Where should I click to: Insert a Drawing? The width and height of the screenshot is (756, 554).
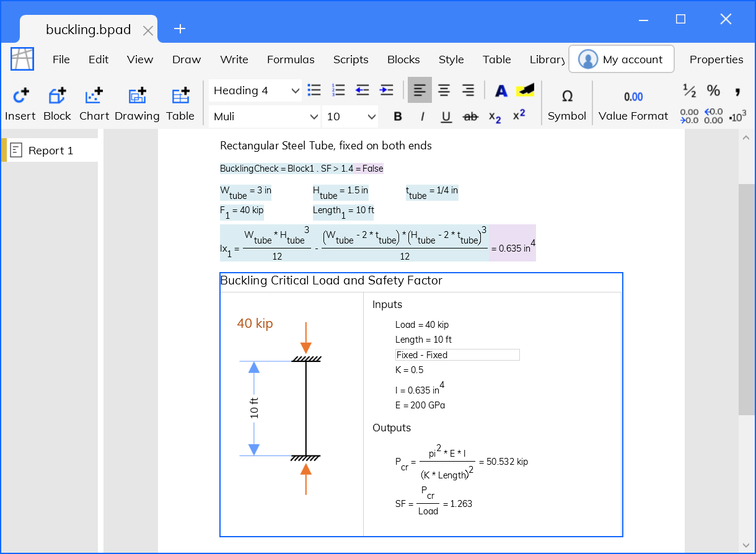[137, 103]
